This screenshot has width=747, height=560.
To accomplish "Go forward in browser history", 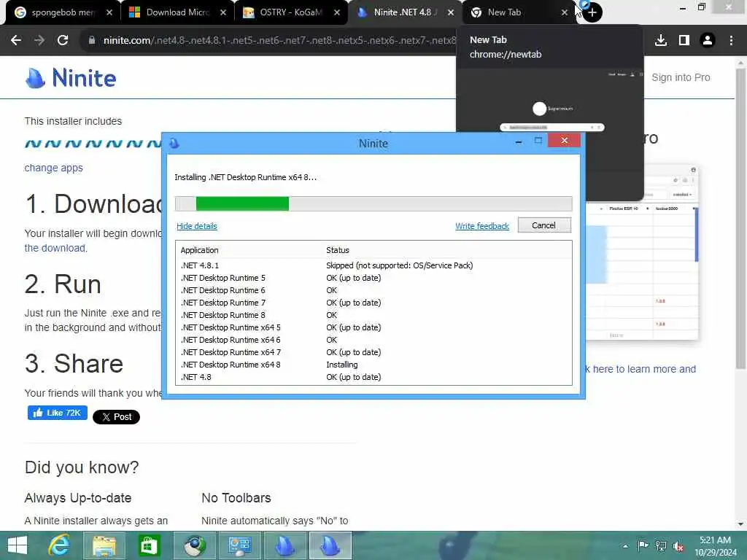I will tap(39, 41).
